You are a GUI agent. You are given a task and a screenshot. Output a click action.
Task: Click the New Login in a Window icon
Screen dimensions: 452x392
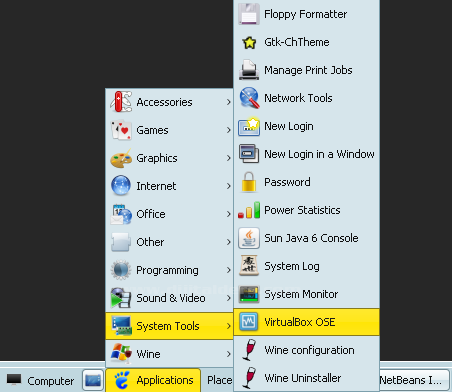coord(249,154)
